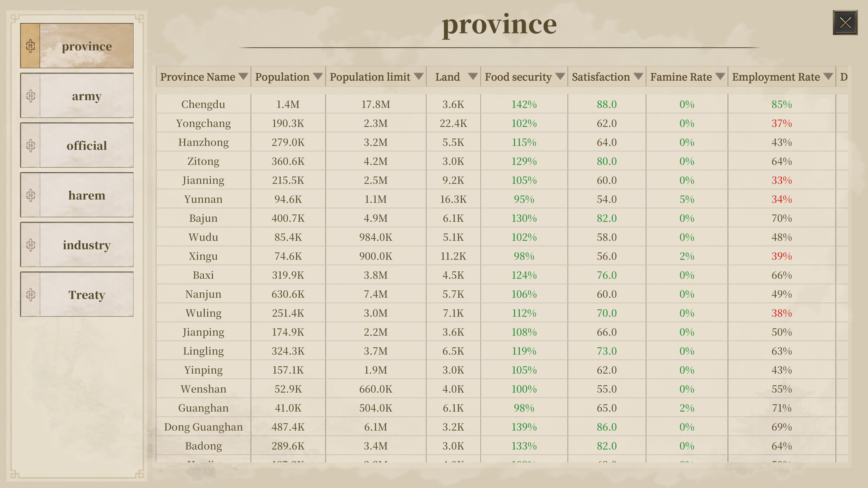Expand the Population limit sort arrow
Image resolution: width=868 pixels, height=488 pixels.
pyautogui.click(x=418, y=76)
